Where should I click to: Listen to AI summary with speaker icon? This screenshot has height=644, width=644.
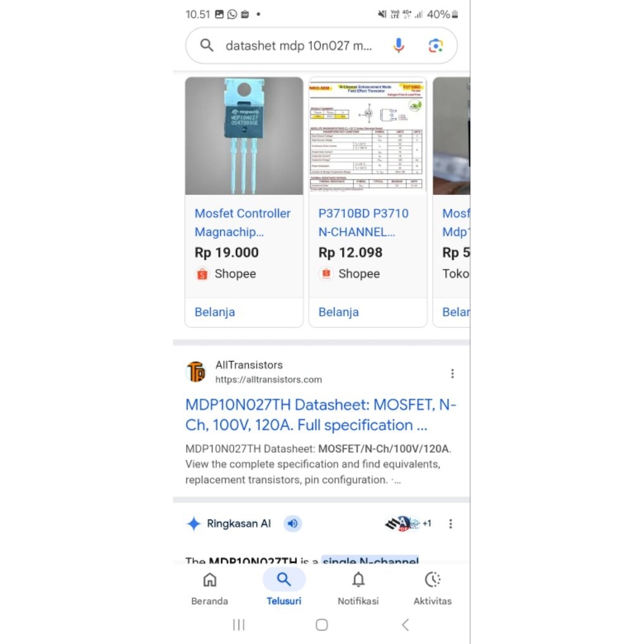(292, 524)
